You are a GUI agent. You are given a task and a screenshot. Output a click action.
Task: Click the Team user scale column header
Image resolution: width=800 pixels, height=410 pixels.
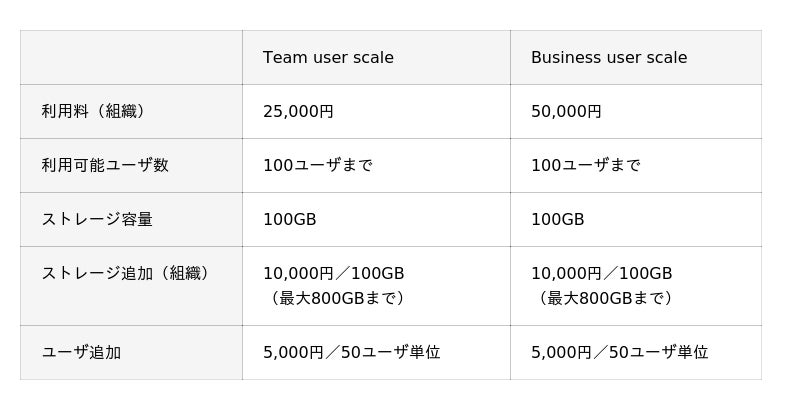[328, 58]
